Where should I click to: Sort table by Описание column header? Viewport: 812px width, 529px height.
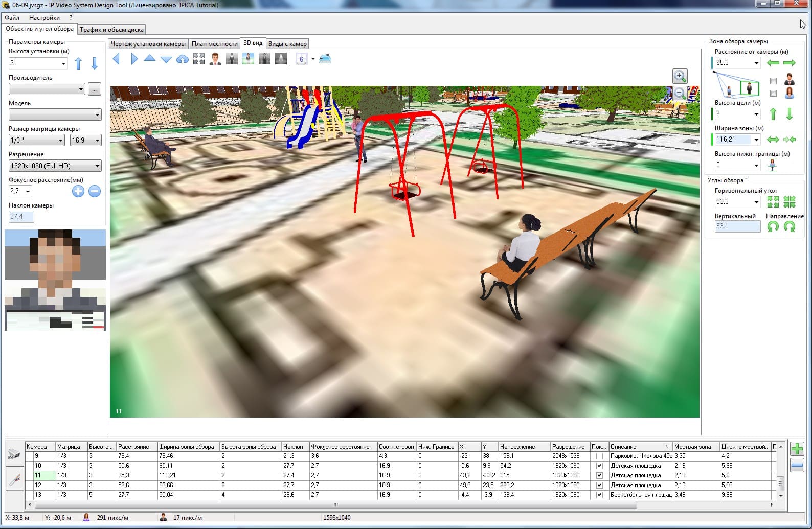(640, 447)
